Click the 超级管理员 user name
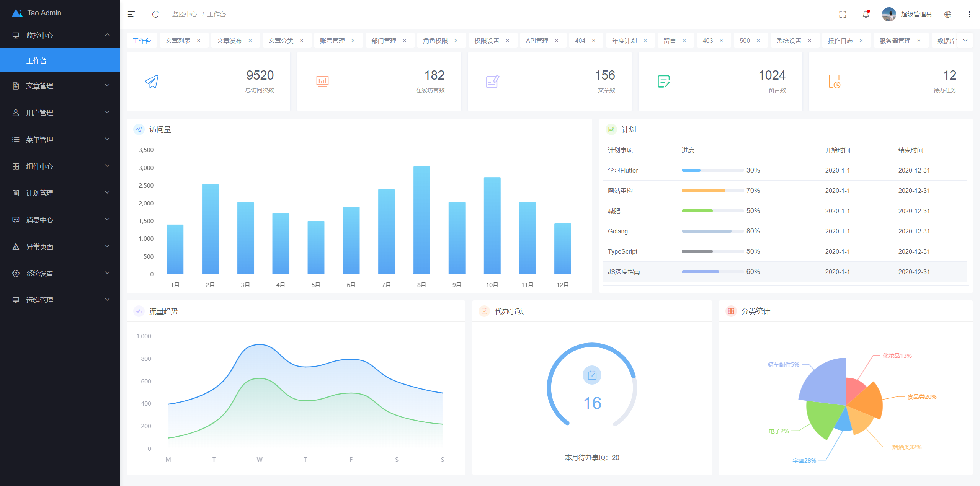980x486 pixels. tap(916, 15)
